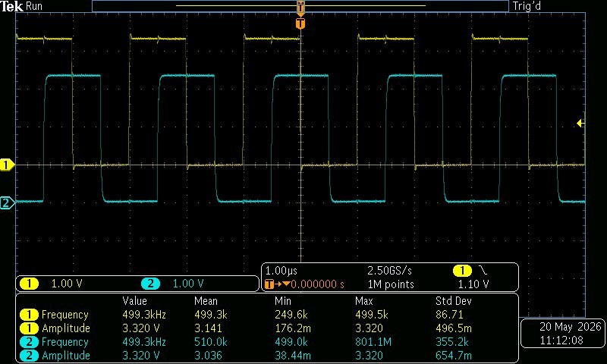Click the Value column header
Image resolution: width=607 pixels, height=364 pixels.
[x=135, y=301]
